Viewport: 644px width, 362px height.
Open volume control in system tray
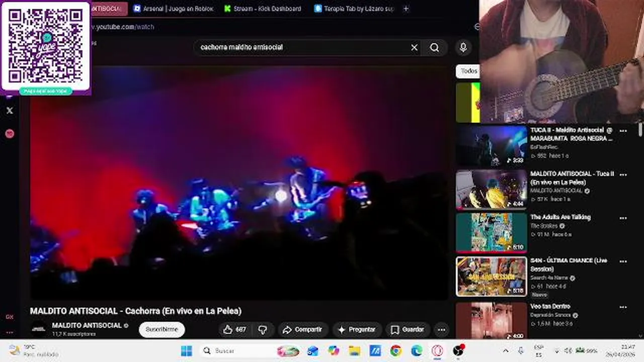pos(568,350)
